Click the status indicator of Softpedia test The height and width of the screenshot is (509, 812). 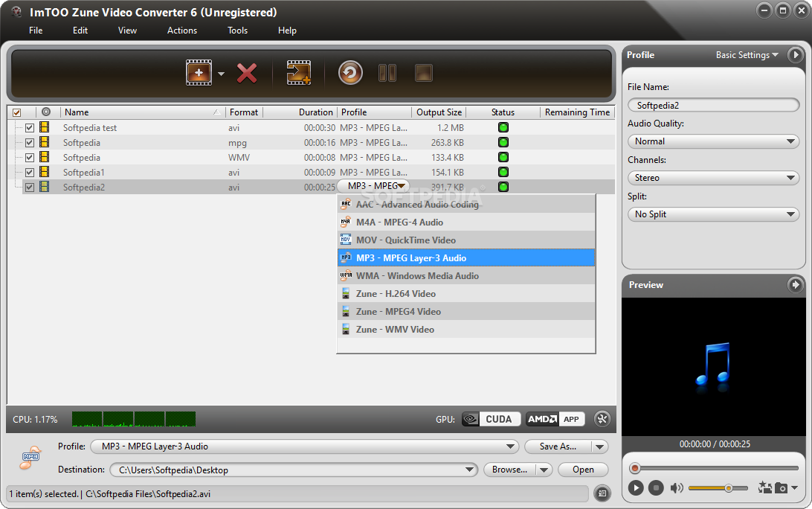click(x=503, y=127)
